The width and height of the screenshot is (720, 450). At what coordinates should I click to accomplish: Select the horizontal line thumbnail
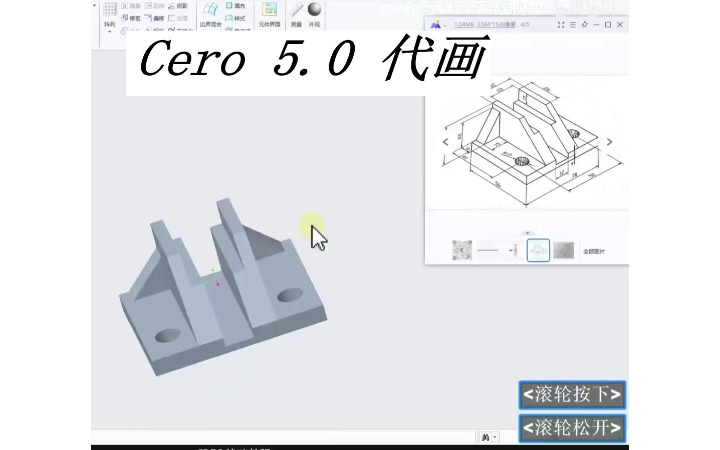[488, 250]
